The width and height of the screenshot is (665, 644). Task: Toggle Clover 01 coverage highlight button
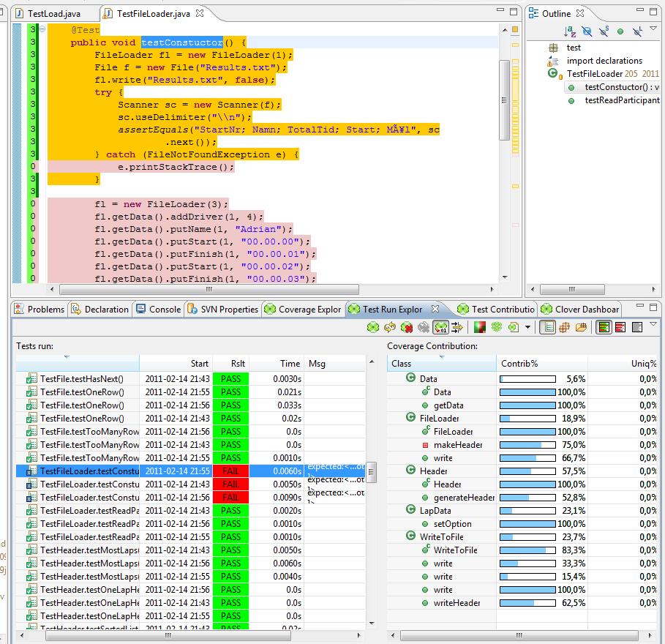tap(440, 327)
